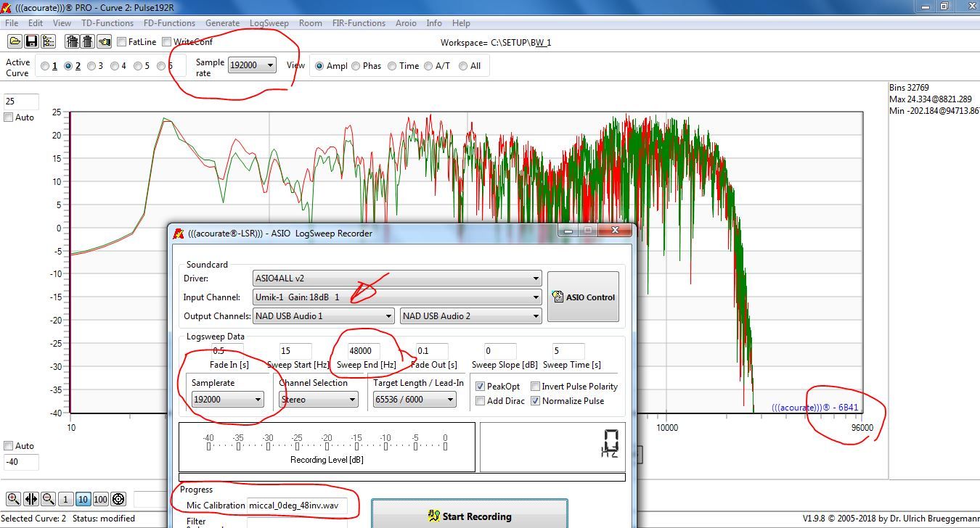Open the Info menu
Viewport: 980px width, 528px height.
(434, 23)
